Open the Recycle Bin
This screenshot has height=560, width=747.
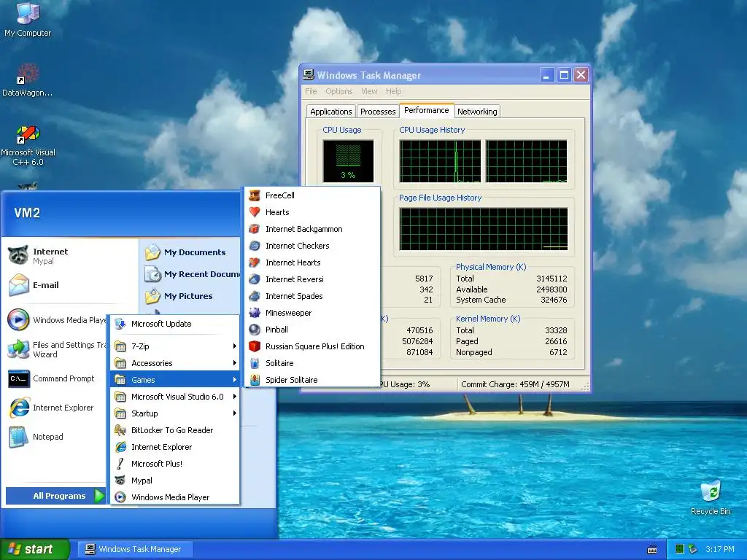pyautogui.click(x=711, y=498)
